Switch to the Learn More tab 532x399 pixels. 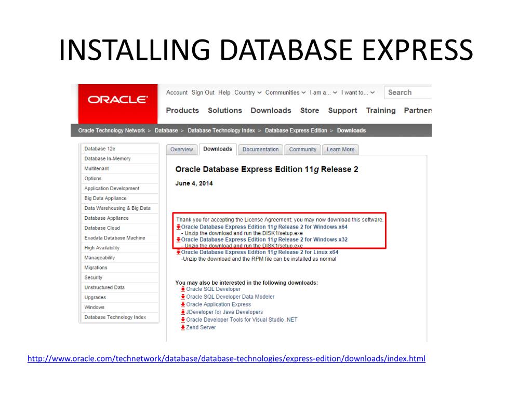341,150
